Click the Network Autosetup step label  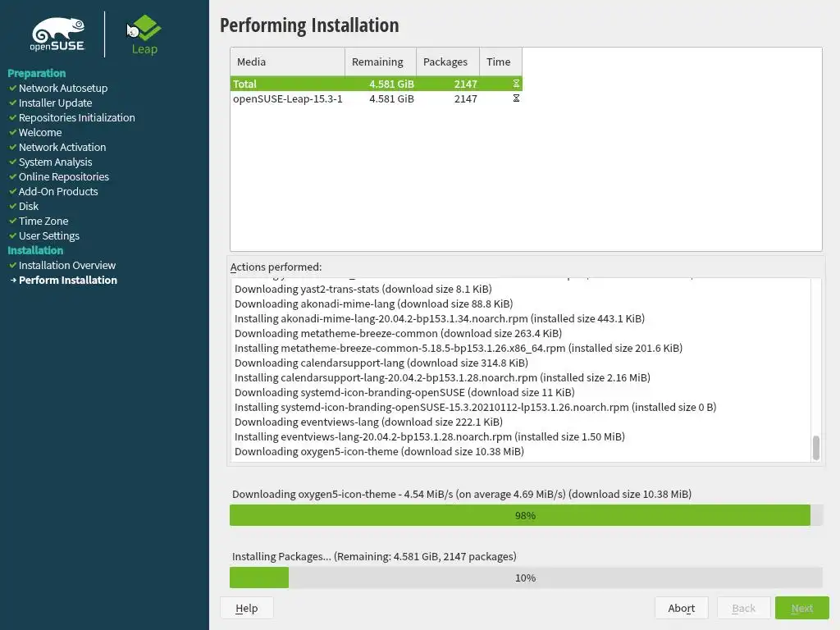pos(63,88)
